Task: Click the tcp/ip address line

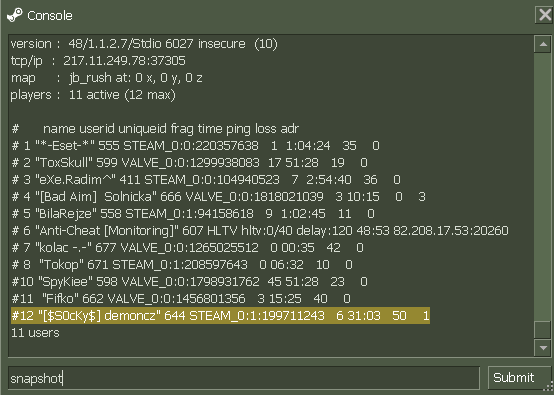Action: click(98, 61)
